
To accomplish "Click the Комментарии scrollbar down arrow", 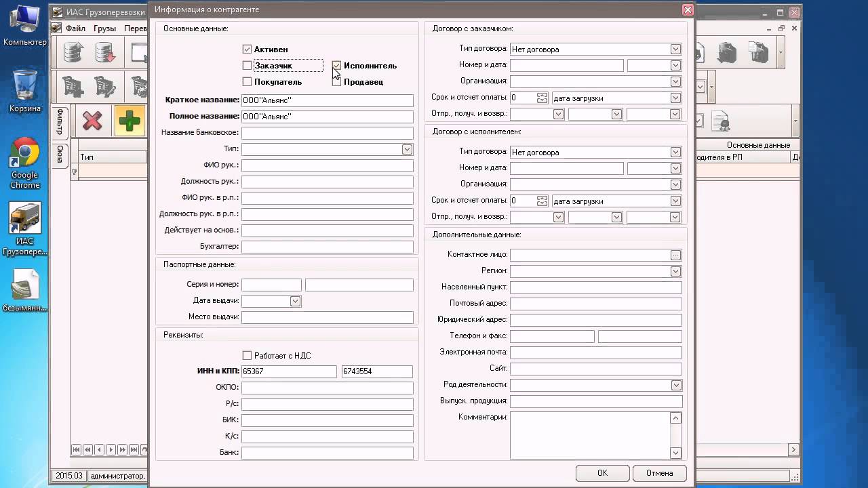I will point(675,453).
